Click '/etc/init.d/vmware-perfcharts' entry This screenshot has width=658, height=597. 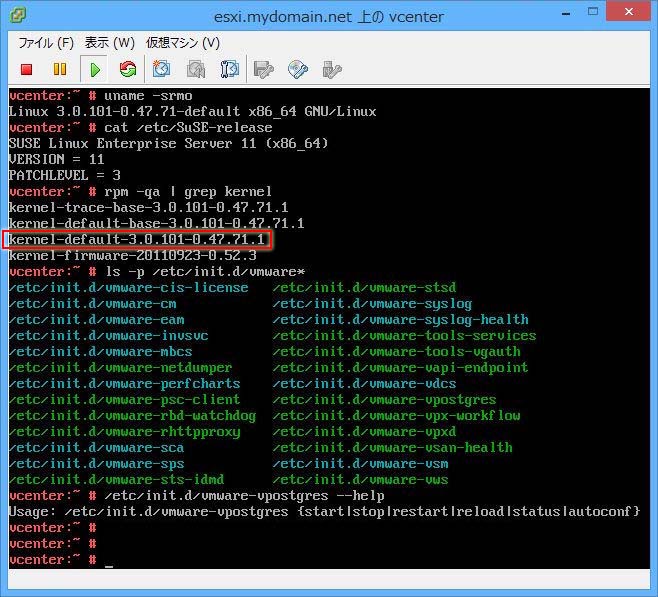125,383
